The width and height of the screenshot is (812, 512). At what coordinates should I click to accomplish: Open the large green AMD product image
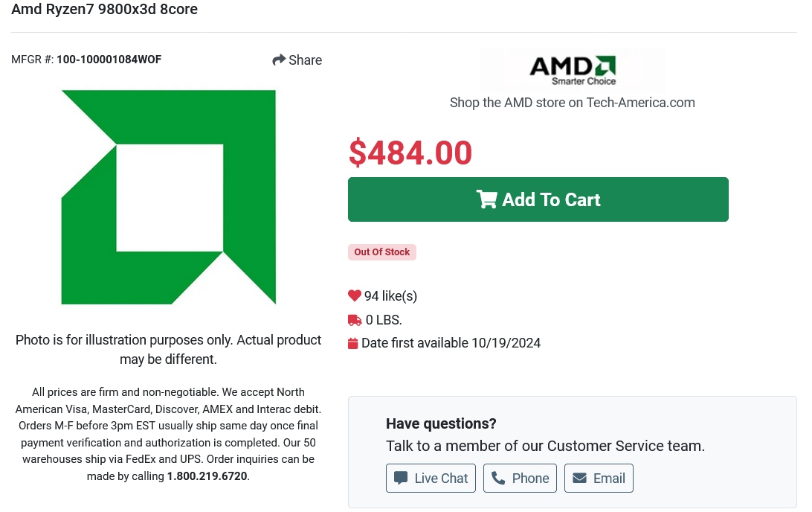click(x=169, y=197)
